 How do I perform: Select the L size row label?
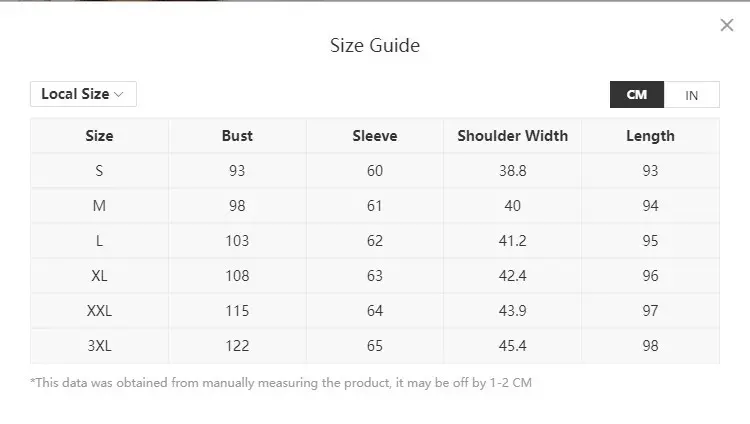point(99,241)
